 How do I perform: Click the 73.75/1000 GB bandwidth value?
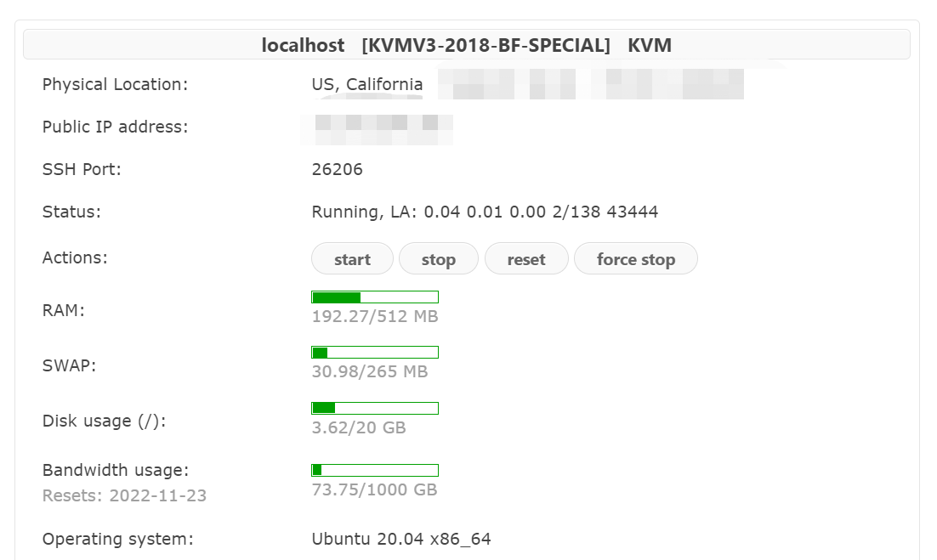[374, 489]
